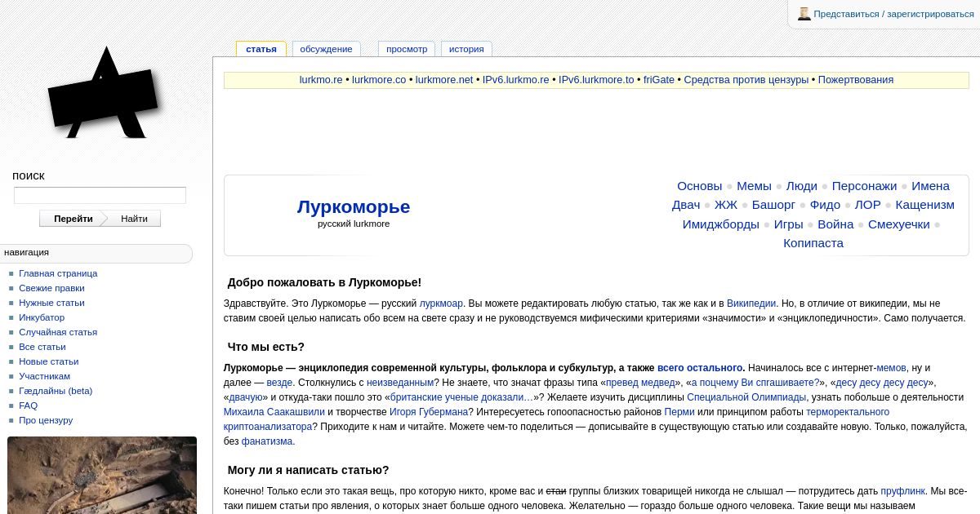Open Участникам in navigation
980x514 pixels.
point(44,376)
